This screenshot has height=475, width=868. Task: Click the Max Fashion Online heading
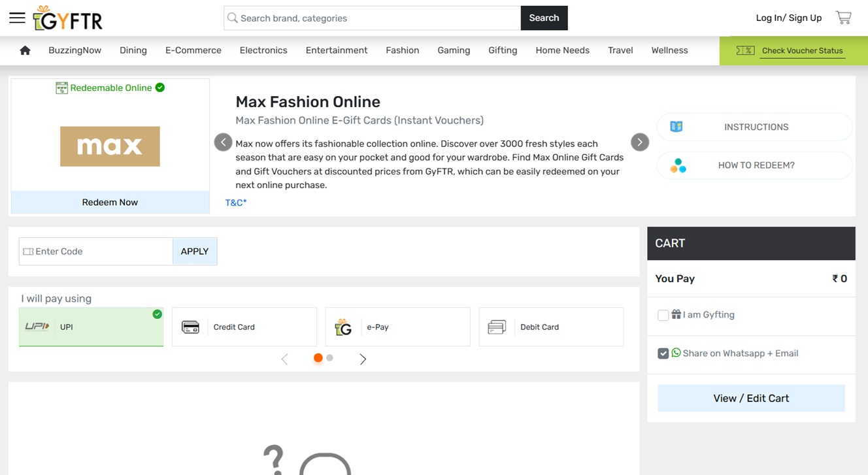[308, 102]
